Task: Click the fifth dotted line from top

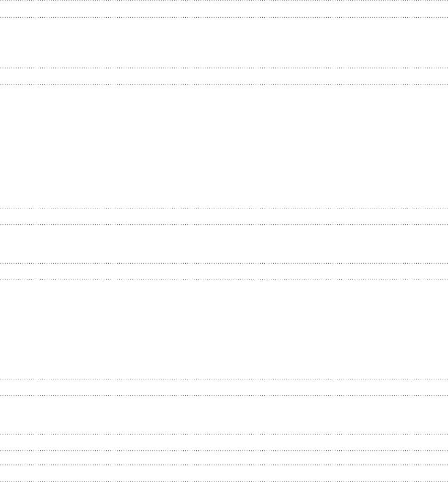Action: coord(224,208)
